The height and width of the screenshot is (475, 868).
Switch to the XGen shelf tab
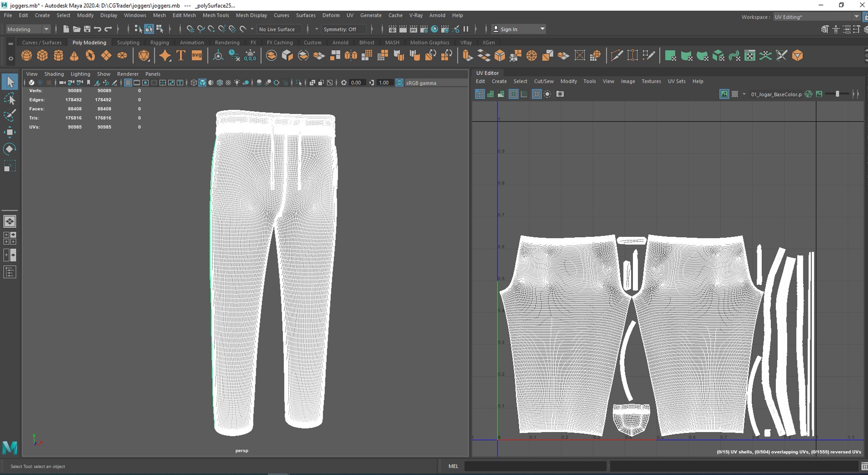(488, 42)
